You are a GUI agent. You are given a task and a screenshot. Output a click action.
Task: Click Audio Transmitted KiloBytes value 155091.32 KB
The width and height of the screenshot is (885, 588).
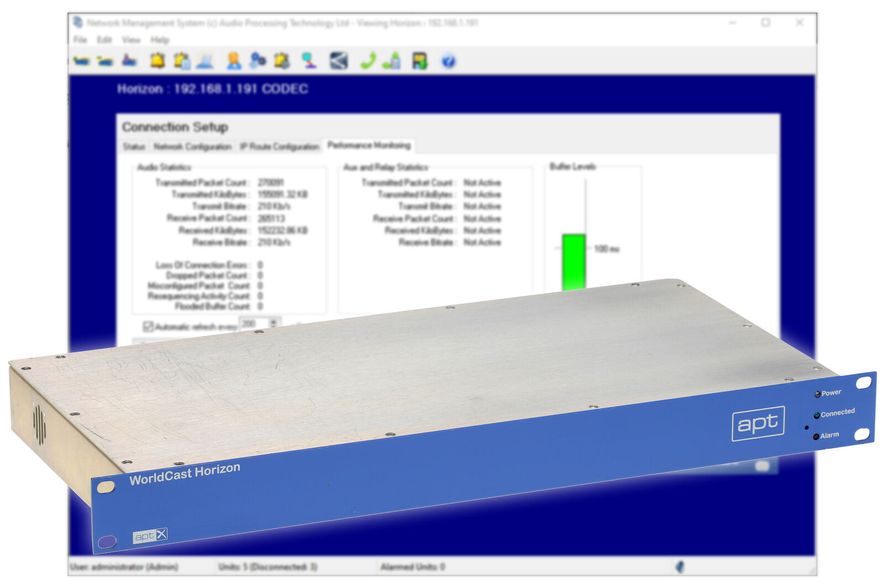pyautogui.click(x=283, y=195)
